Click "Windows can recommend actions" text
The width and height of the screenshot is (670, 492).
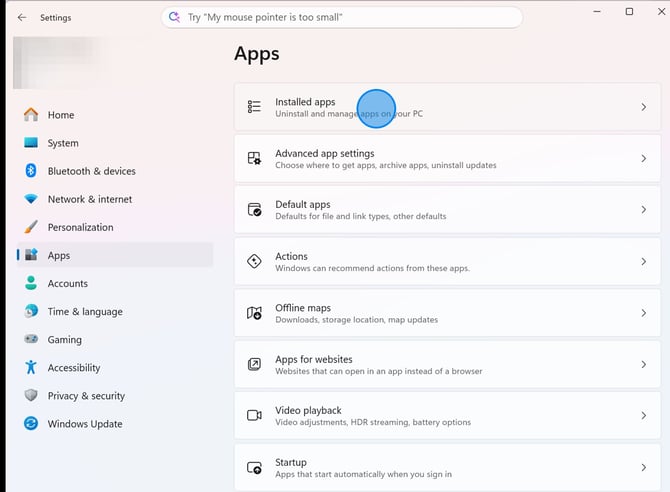(x=372, y=268)
